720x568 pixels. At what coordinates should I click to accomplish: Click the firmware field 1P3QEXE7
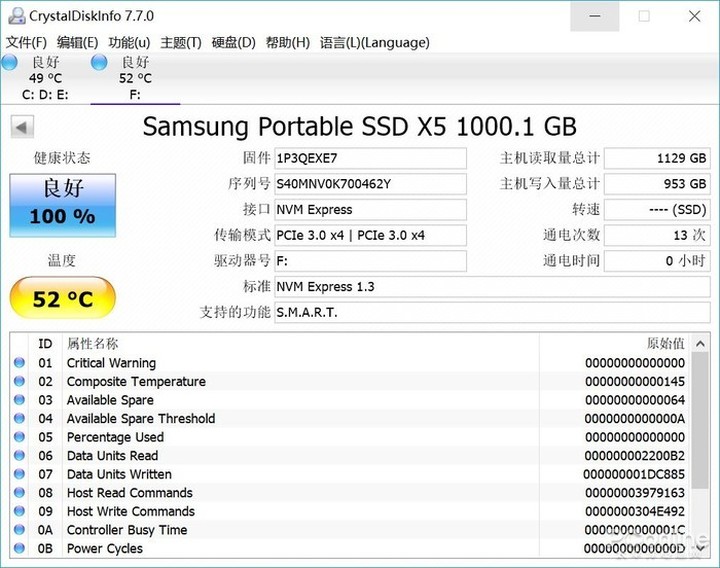pyautogui.click(x=370, y=158)
